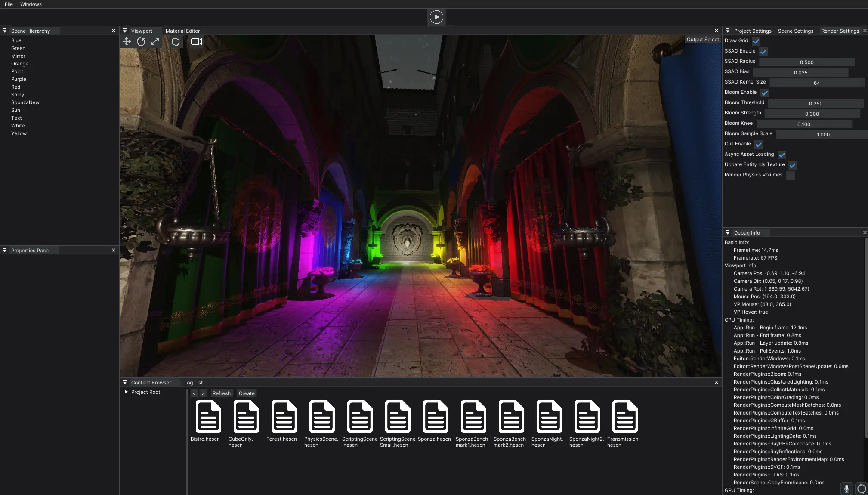Image resolution: width=868 pixels, height=495 pixels.
Task: Switch to the Material Editor tab
Action: (x=182, y=31)
